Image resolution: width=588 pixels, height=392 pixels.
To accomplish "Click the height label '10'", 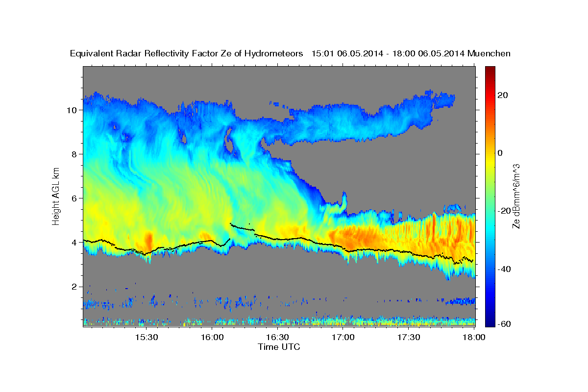I will tap(72, 110).
